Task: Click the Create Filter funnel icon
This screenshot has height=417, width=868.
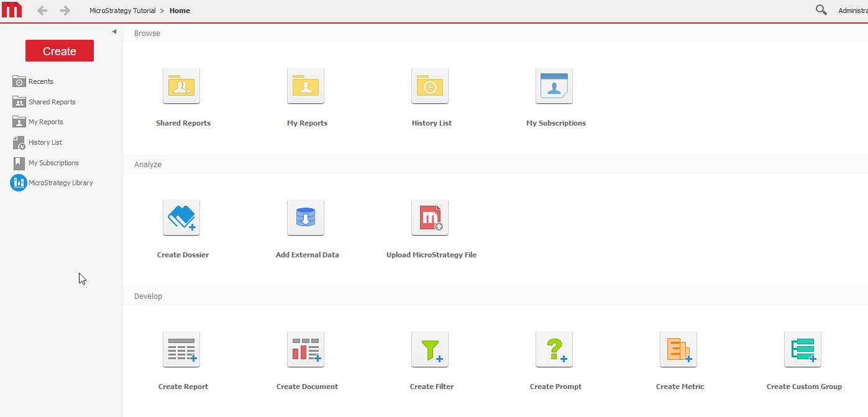Action: tap(430, 349)
